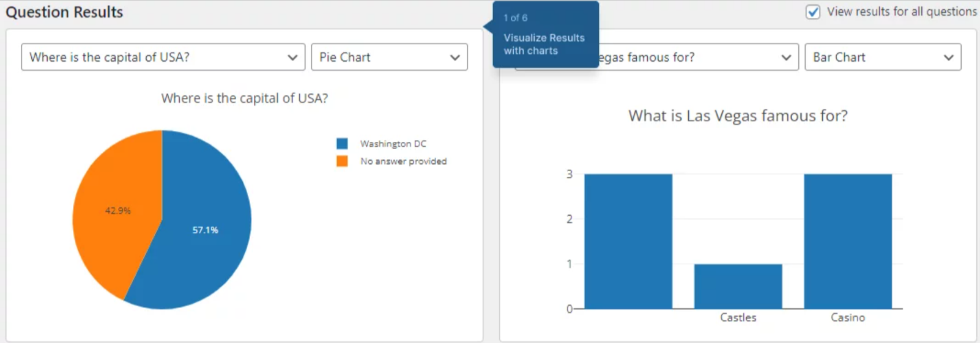Click the Castles bar in the chart
The image size is (980, 343).
(x=738, y=286)
